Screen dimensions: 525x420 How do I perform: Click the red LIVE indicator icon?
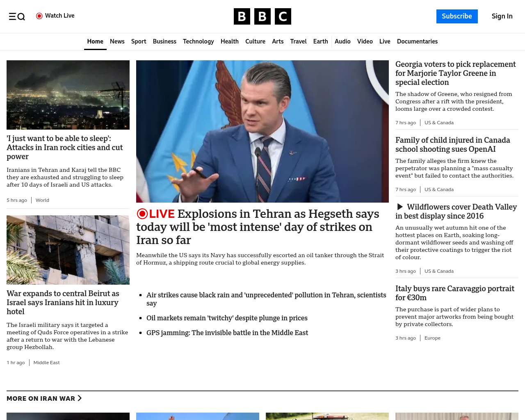(x=142, y=214)
